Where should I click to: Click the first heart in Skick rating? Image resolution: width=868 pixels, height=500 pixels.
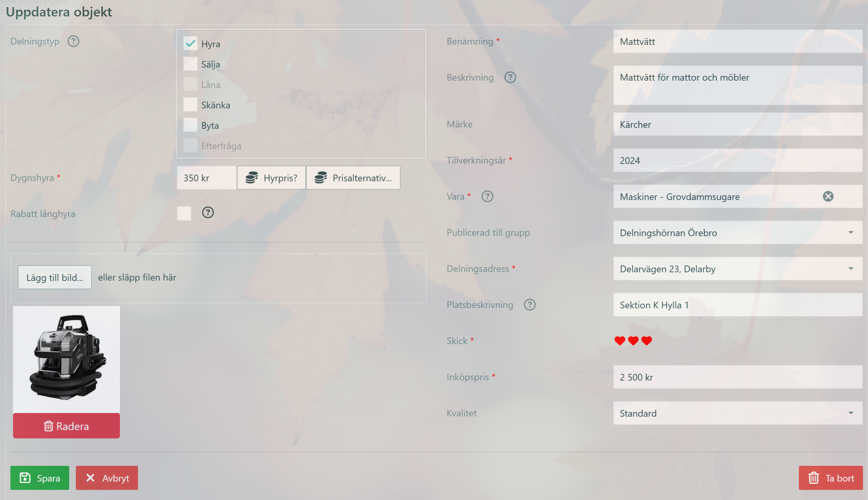coord(620,341)
